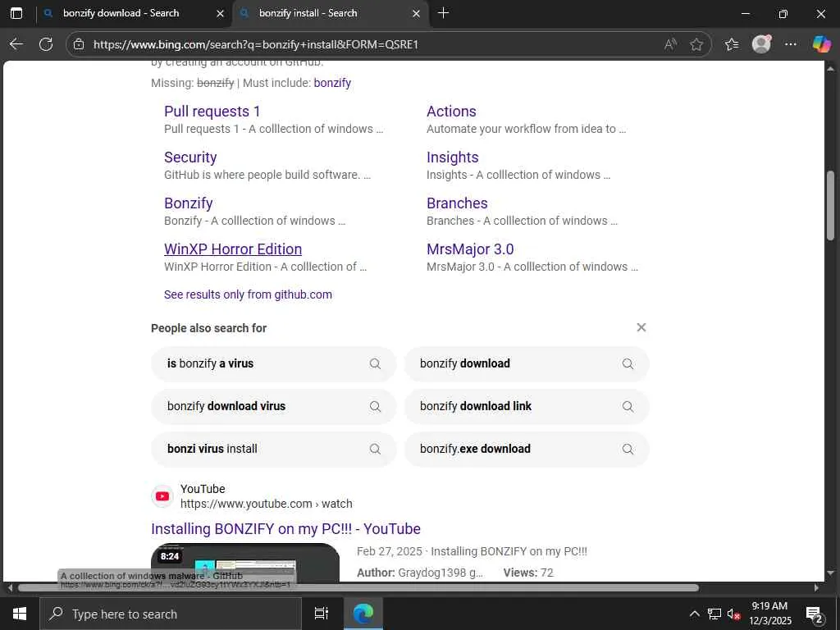Open the MrsMajor 3.0 link

point(470,249)
